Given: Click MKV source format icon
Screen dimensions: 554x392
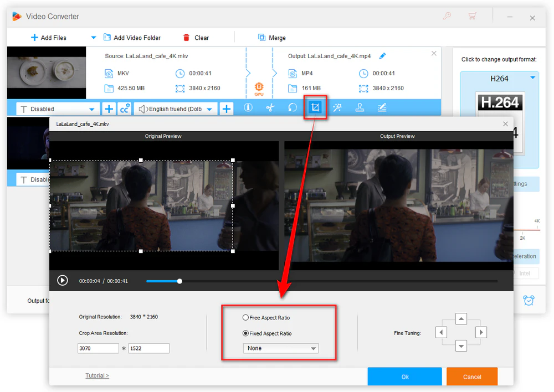Looking at the screenshot, I should 109,74.
